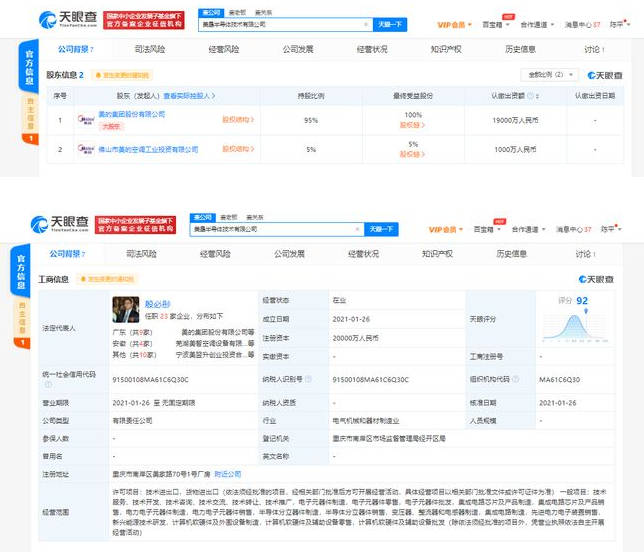Open VIP会员 dropdown above 工商信息 section
Viewport: 644px width, 554px height.
click(x=446, y=229)
